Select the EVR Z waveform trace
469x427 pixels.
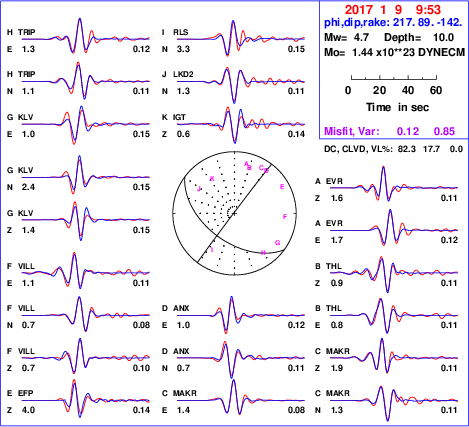(x=394, y=184)
